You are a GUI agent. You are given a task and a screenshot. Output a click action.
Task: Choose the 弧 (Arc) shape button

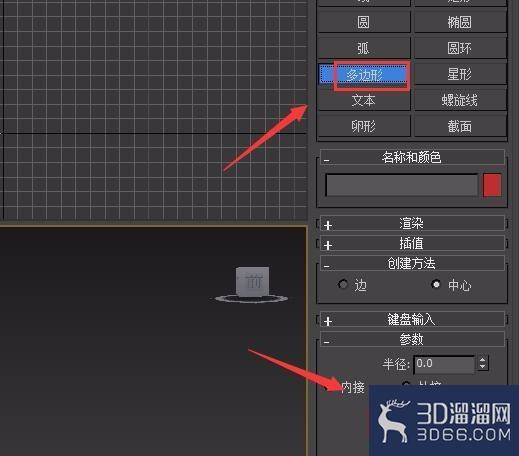(364, 48)
